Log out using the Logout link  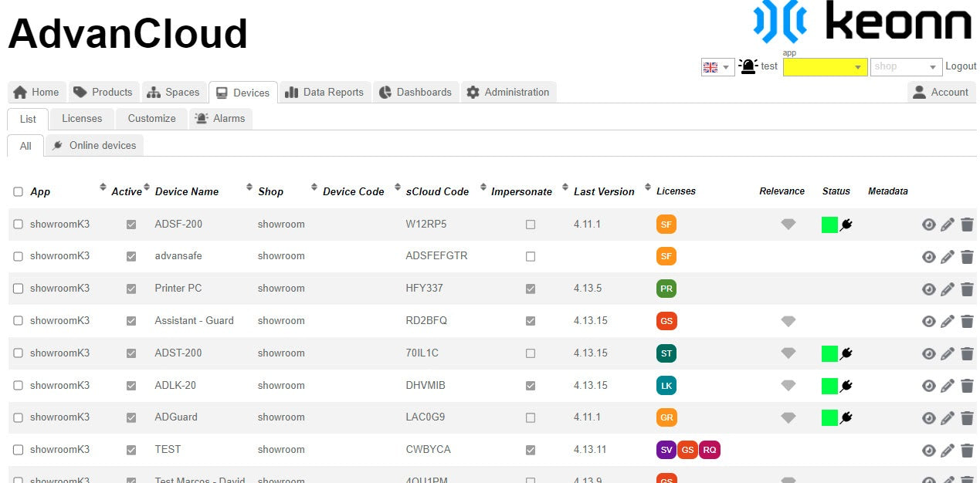(x=961, y=66)
